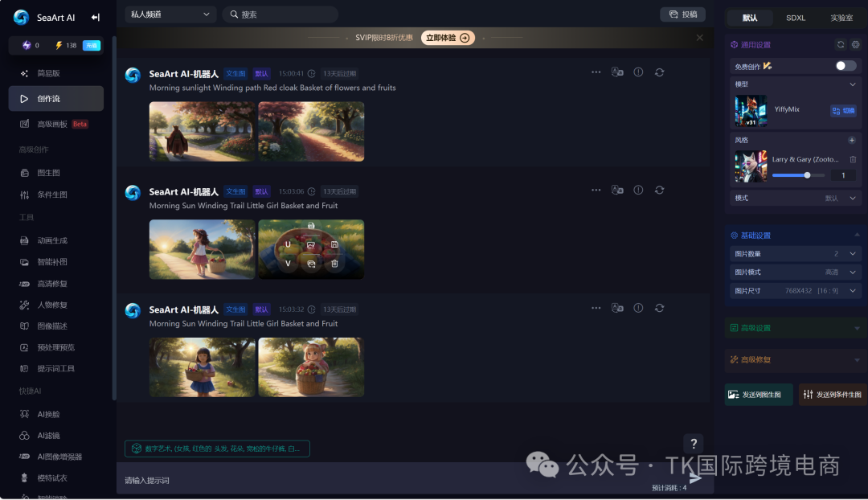Open the 私人频道 channel dropdown

(170, 14)
